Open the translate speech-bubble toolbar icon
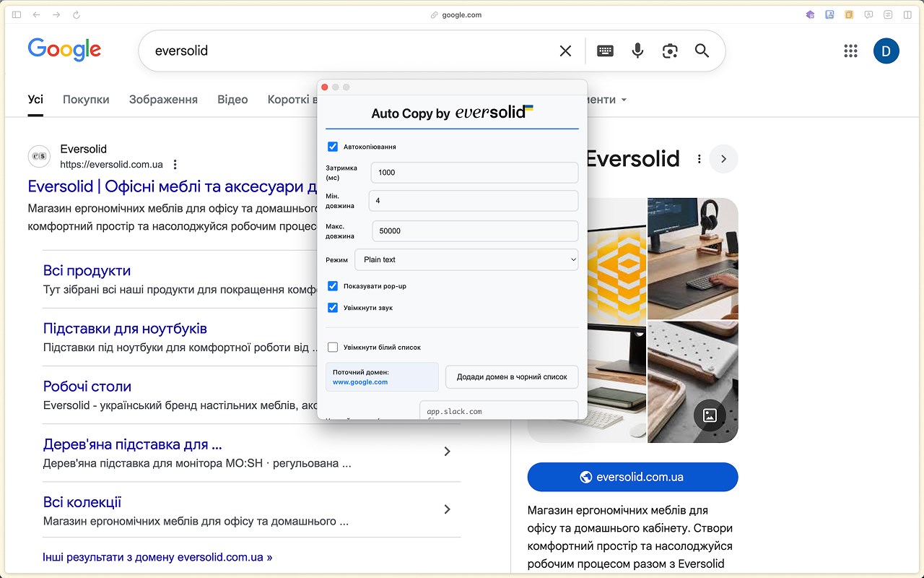 coord(869,14)
